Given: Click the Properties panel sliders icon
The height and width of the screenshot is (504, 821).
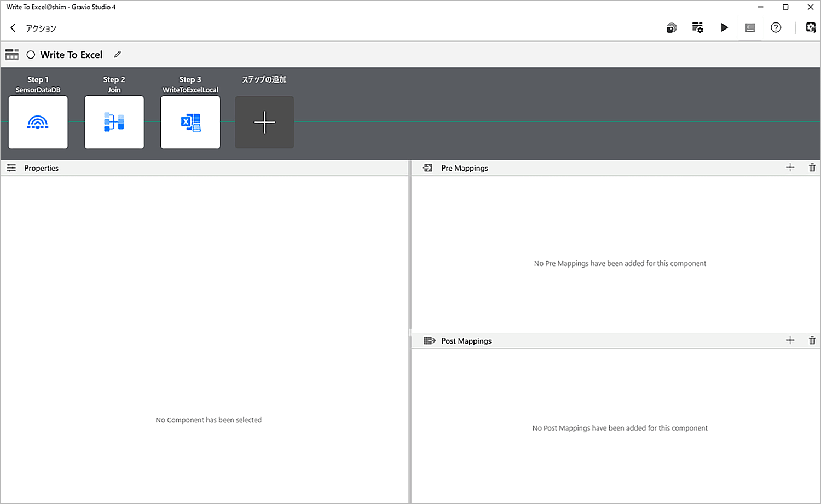Looking at the screenshot, I should [11, 168].
